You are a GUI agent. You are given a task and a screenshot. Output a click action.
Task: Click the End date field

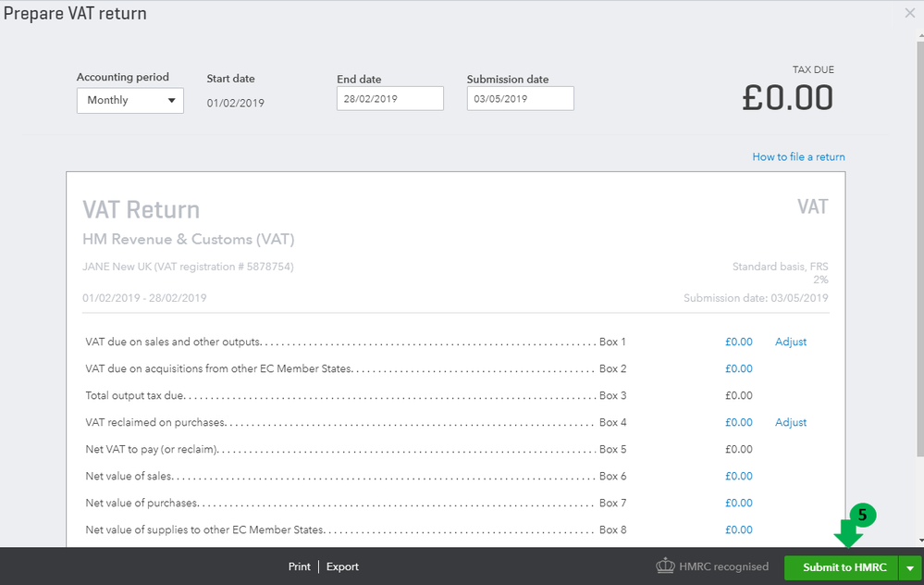pos(390,98)
